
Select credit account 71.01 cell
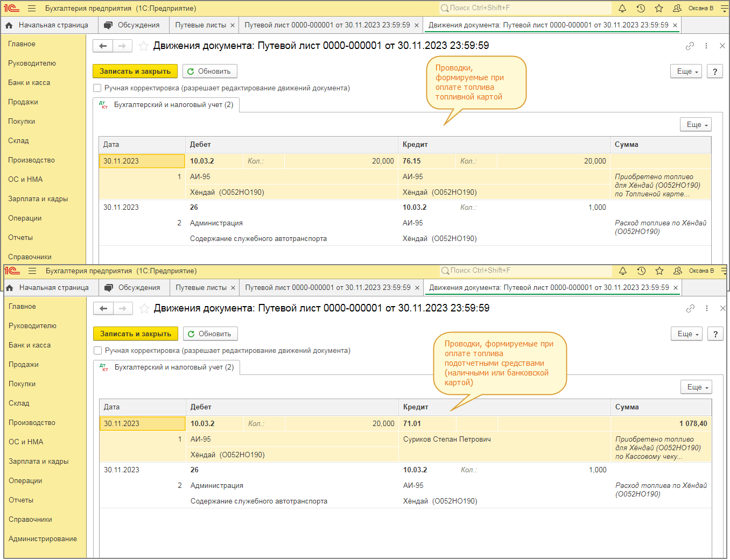pos(427,424)
